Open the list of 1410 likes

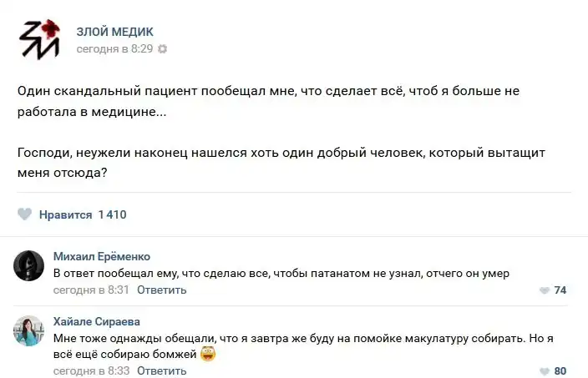click(x=112, y=214)
